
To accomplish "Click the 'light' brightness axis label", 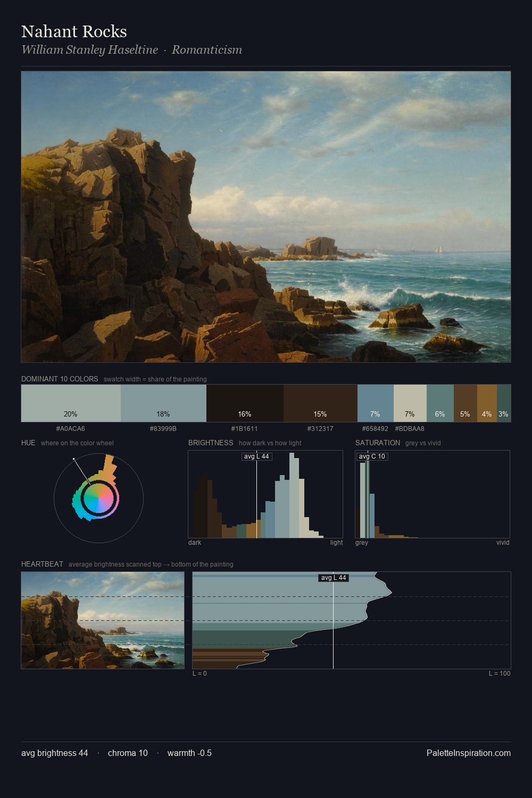I will [336, 543].
